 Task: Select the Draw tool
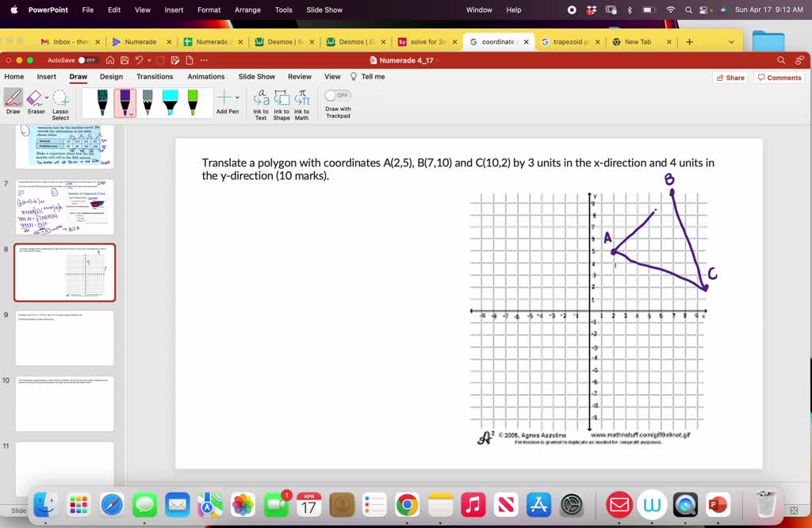pos(13,98)
